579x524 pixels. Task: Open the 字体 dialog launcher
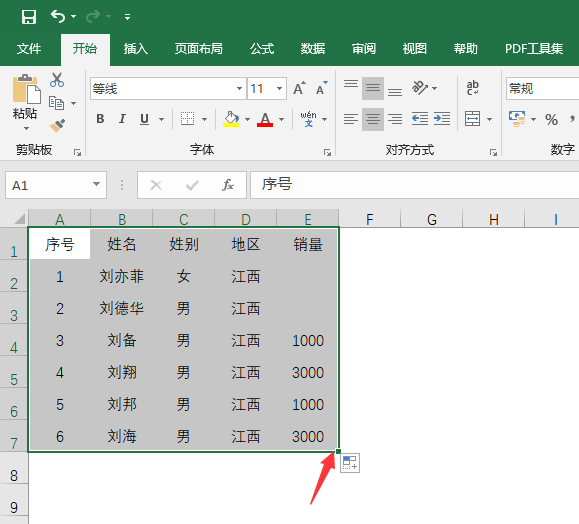(327, 153)
